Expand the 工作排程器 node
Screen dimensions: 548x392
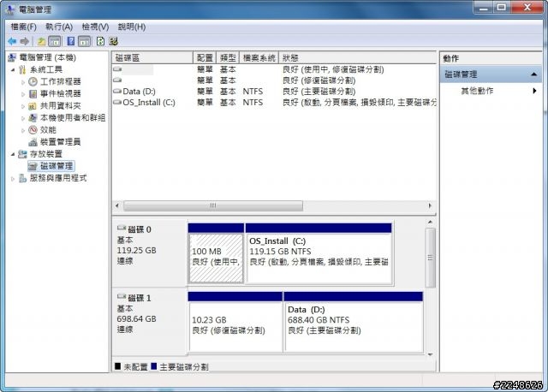point(23,82)
